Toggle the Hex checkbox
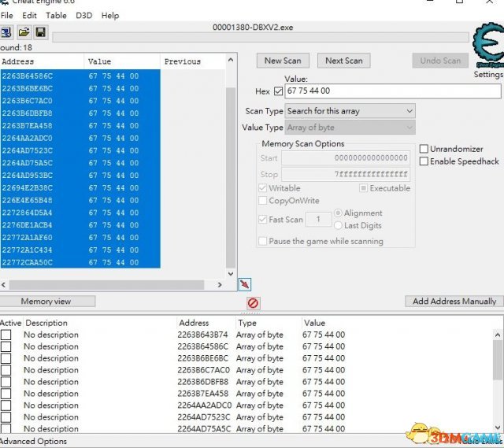The width and height of the screenshot is (504, 448). [278, 92]
